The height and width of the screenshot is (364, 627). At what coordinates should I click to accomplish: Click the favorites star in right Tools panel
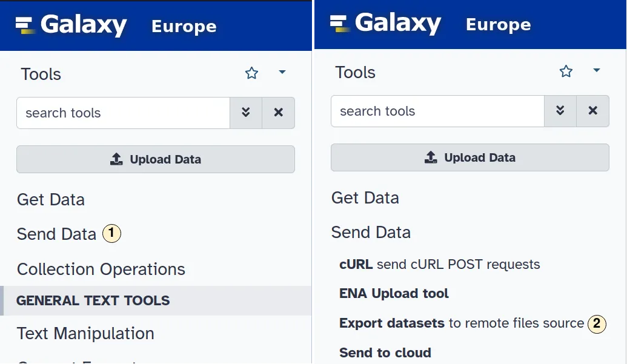pos(566,71)
